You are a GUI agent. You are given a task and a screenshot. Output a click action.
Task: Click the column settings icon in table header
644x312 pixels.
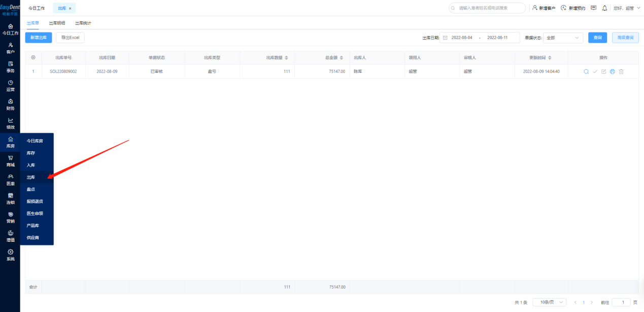[33, 57]
